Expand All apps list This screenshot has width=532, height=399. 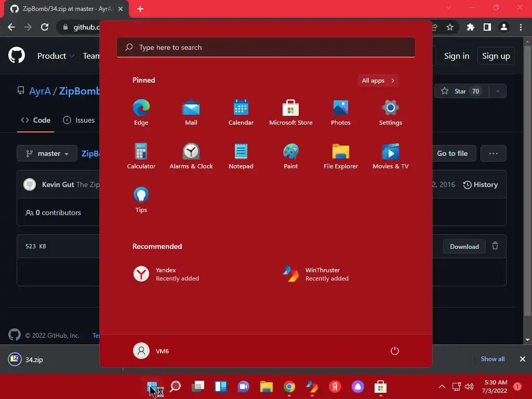pos(378,81)
